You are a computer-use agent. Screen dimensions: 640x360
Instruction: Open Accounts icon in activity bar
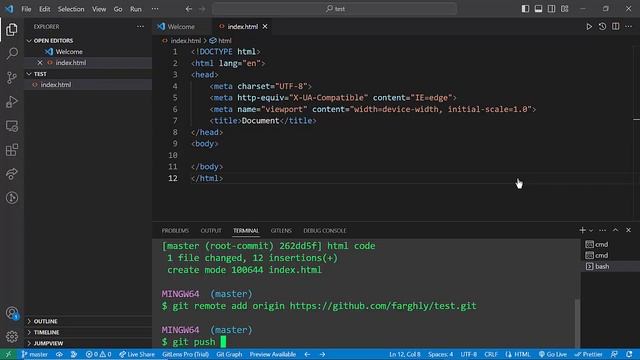pos(12,313)
